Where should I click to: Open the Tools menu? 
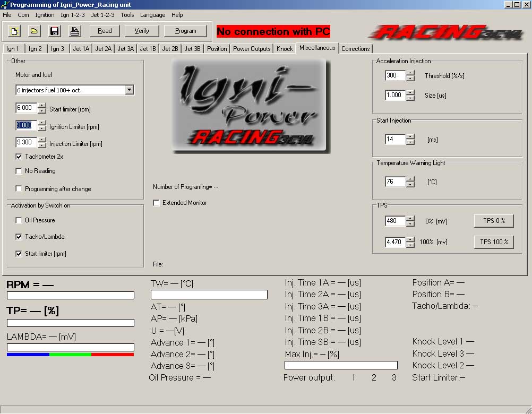tap(127, 15)
